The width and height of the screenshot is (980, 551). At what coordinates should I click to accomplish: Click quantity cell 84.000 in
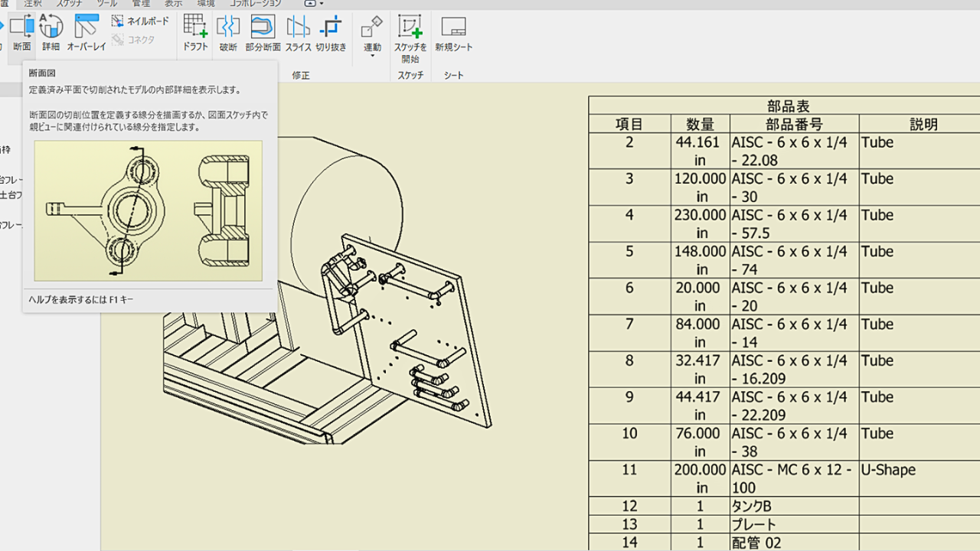(701, 333)
